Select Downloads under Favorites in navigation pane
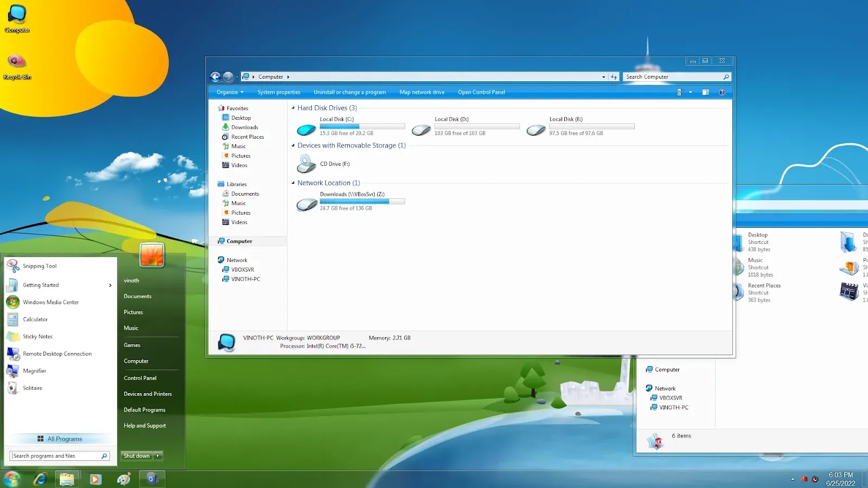 click(x=245, y=127)
